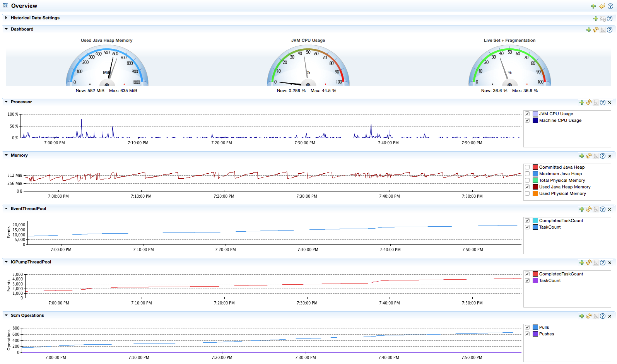The height and width of the screenshot is (364, 617).
Task: Add an attribute to the EventThreadPool chart
Action: 582,209
